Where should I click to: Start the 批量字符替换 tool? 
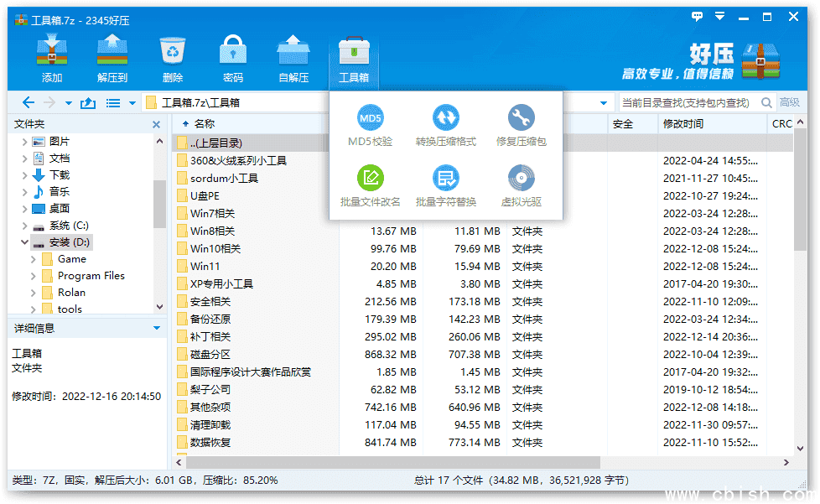pyautogui.click(x=449, y=184)
